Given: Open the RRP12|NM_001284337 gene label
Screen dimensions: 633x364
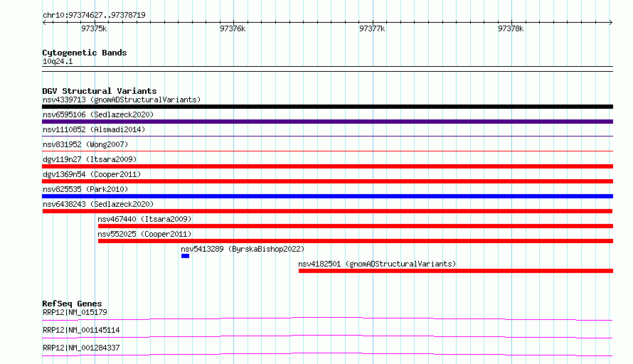Looking at the screenshot, I should tap(81, 348).
